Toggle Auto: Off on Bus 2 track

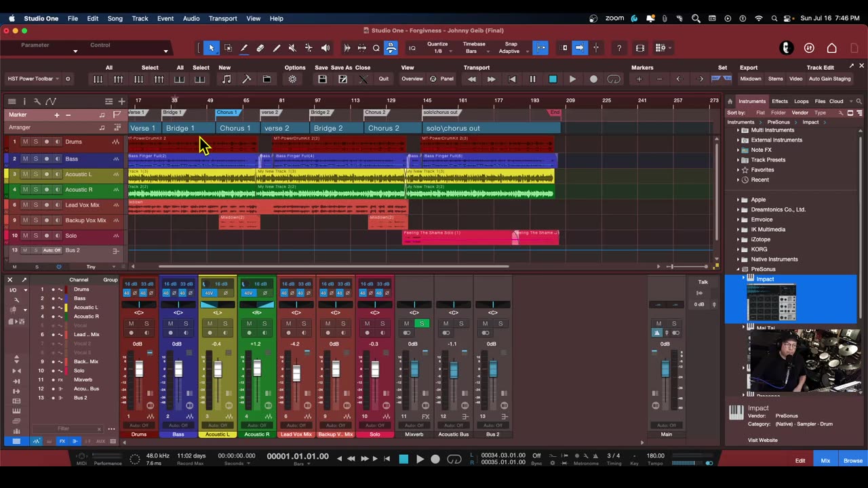coord(52,250)
